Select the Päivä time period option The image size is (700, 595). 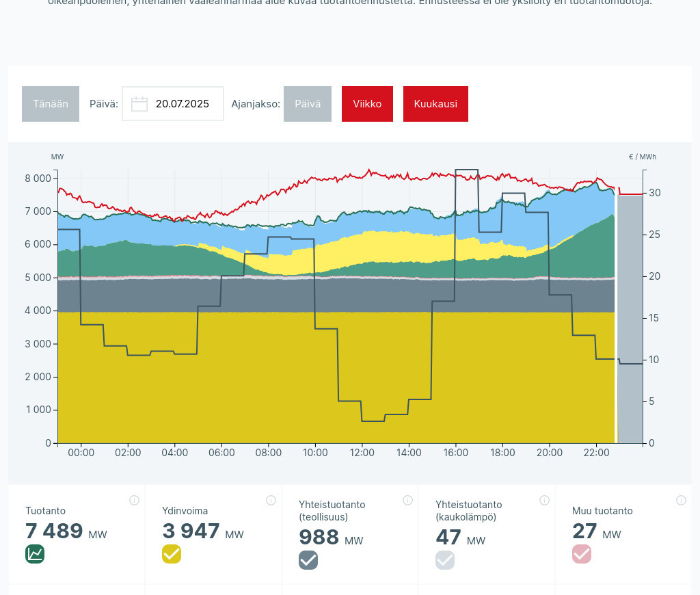308,104
